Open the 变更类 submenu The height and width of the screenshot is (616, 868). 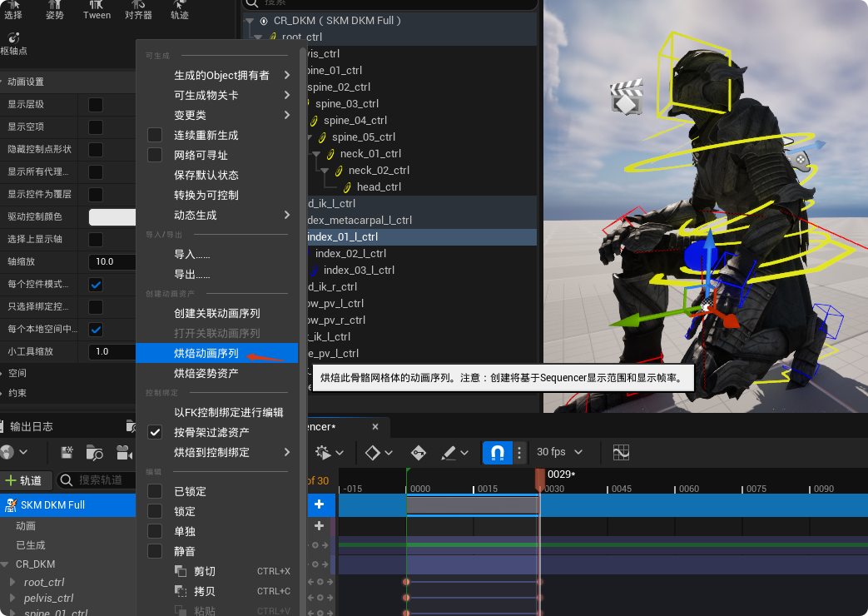coord(217,115)
